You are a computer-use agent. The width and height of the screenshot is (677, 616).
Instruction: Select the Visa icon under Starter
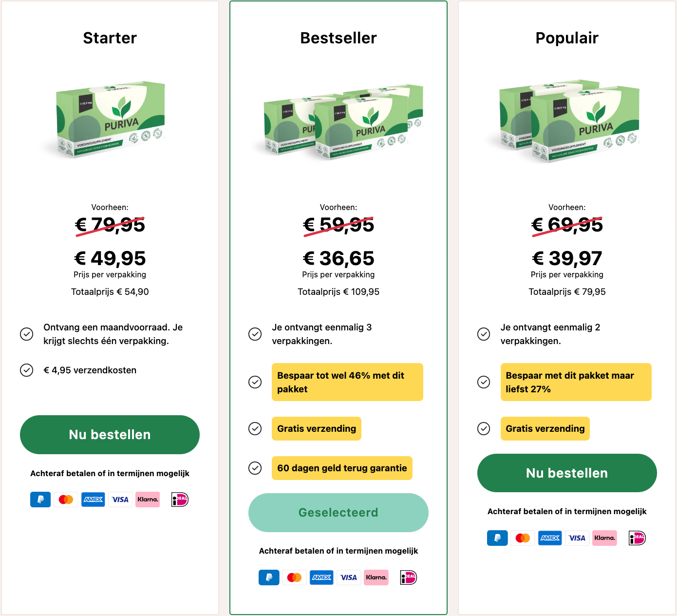click(120, 500)
